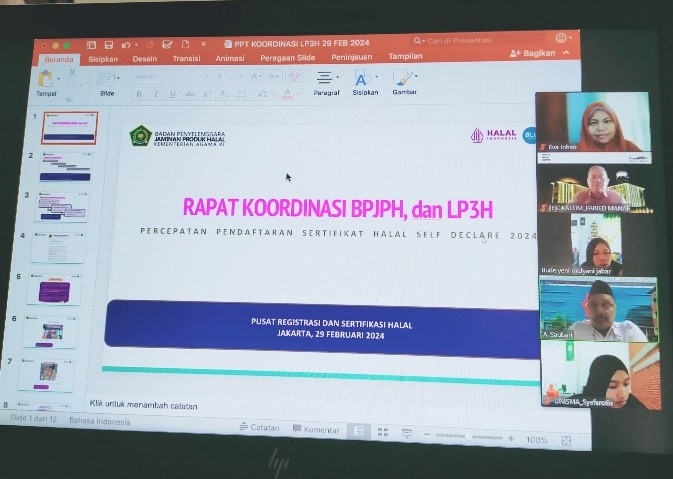The image size is (673, 479).
Task: Click the superscript x² icon
Action: (x=207, y=94)
